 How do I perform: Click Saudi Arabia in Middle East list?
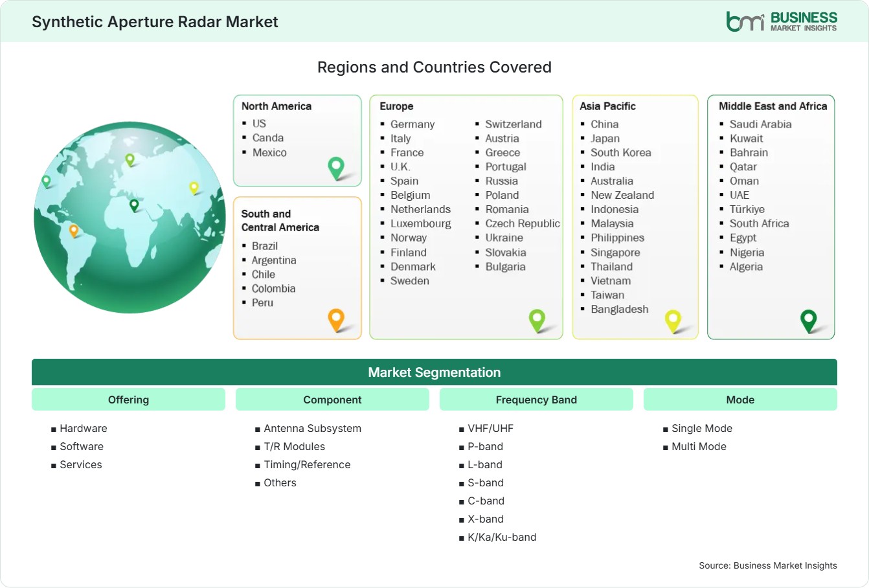[761, 124]
